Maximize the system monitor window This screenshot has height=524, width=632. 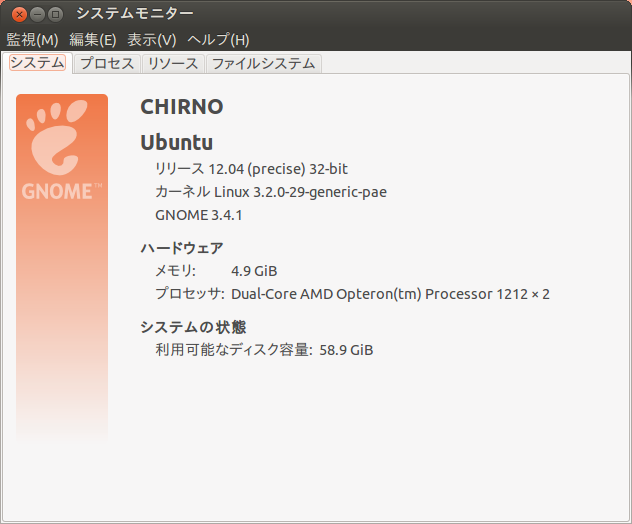[x=55, y=14]
